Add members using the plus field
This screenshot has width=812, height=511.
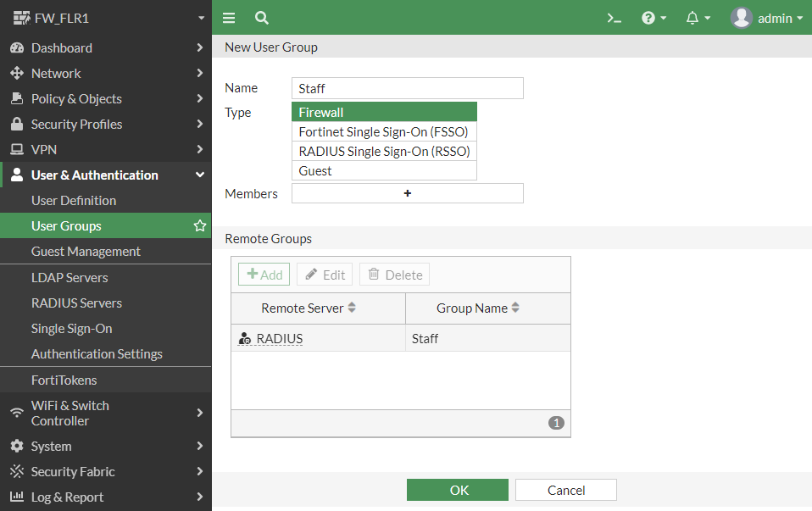(407, 193)
